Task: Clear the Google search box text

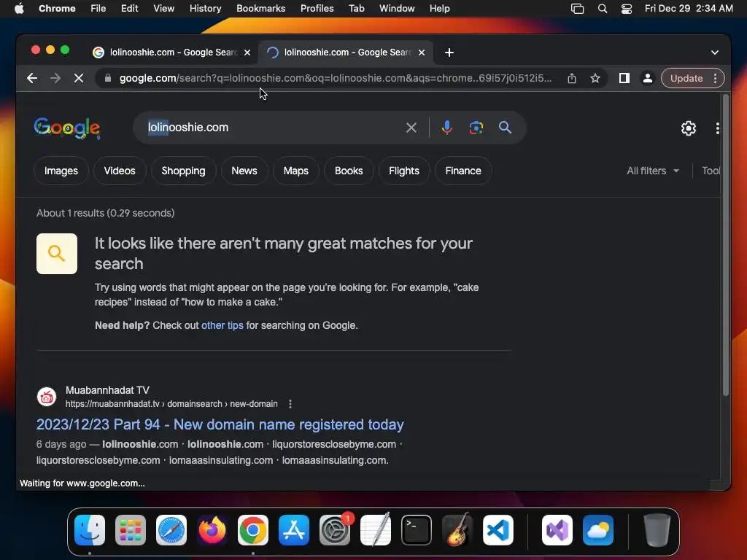Action: (x=411, y=128)
